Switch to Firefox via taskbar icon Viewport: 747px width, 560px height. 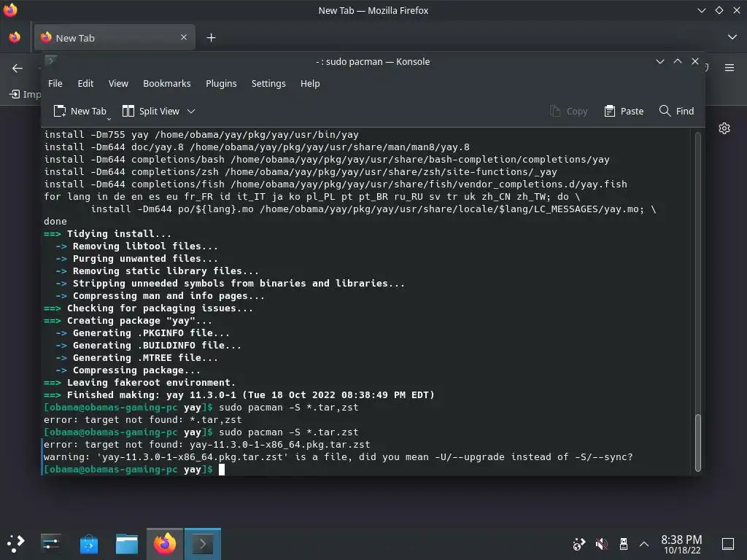[164, 543]
